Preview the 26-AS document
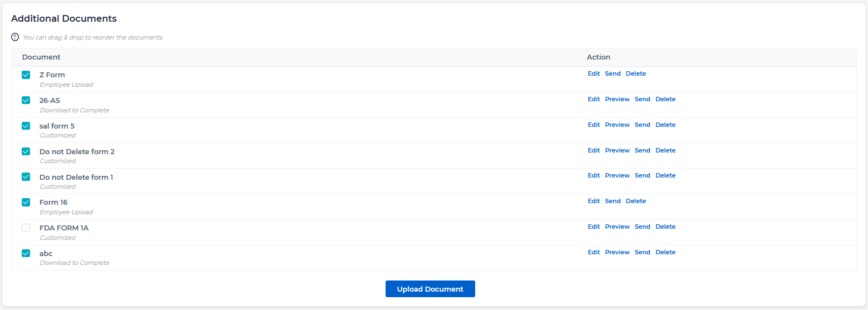 (x=617, y=99)
